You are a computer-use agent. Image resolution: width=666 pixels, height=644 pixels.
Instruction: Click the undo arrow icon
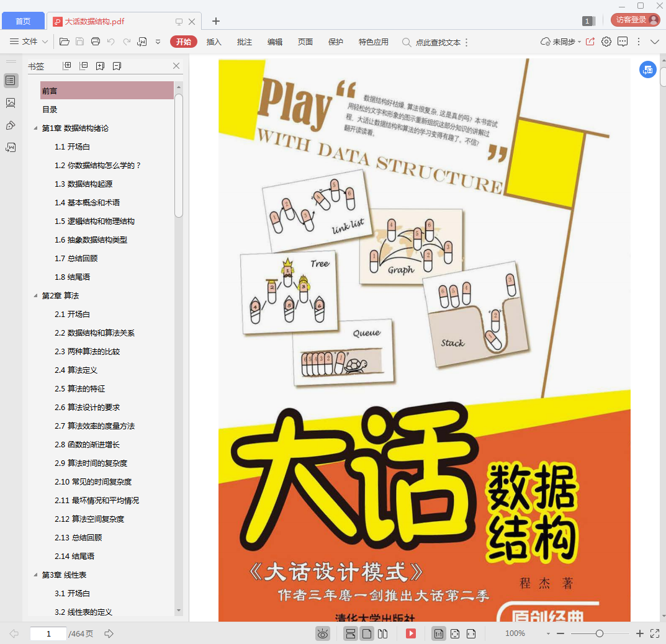coord(111,42)
